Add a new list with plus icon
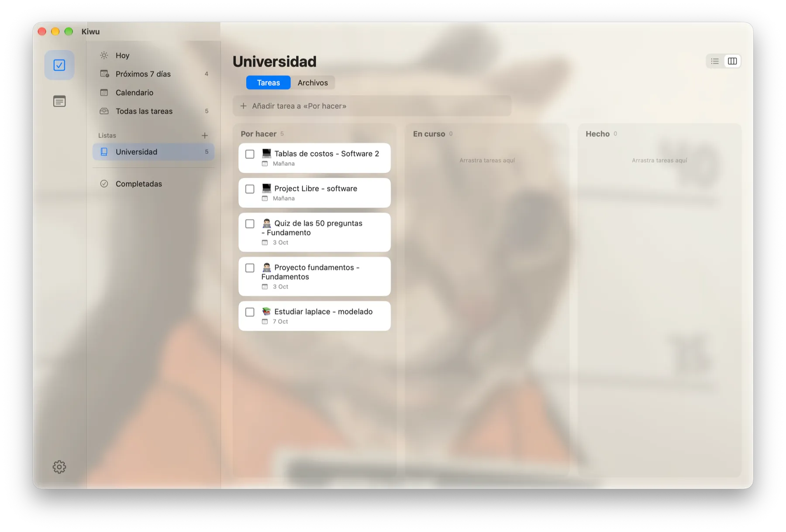Image resolution: width=786 pixels, height=532 pixels. click(204, 135)
